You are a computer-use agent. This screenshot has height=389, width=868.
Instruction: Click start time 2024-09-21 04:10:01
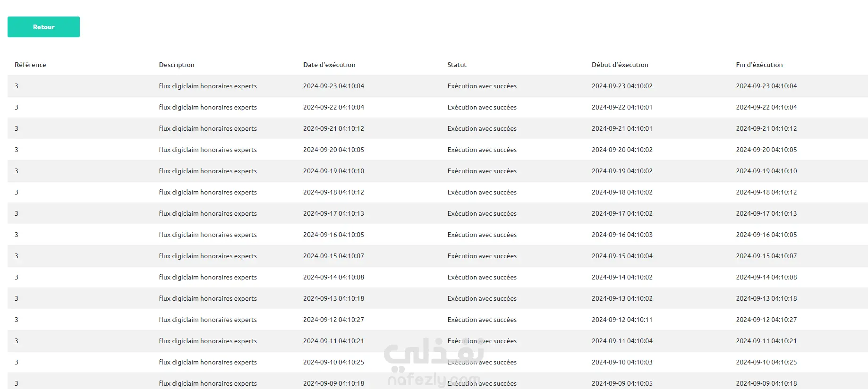[622, 128]
